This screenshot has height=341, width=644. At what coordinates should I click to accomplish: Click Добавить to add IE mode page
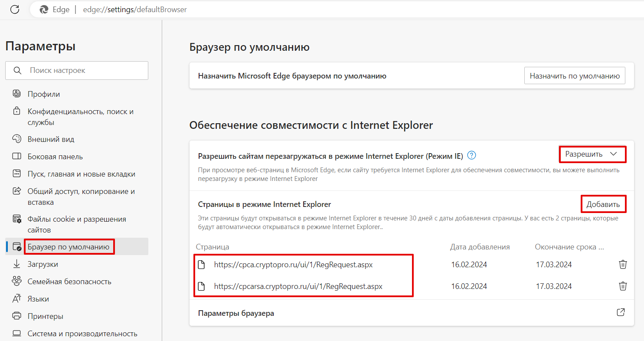tap(603, 204)
